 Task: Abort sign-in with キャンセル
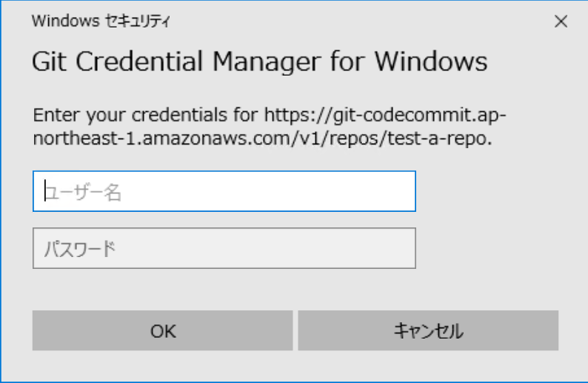pyautogui.click(x=427, y=330)
